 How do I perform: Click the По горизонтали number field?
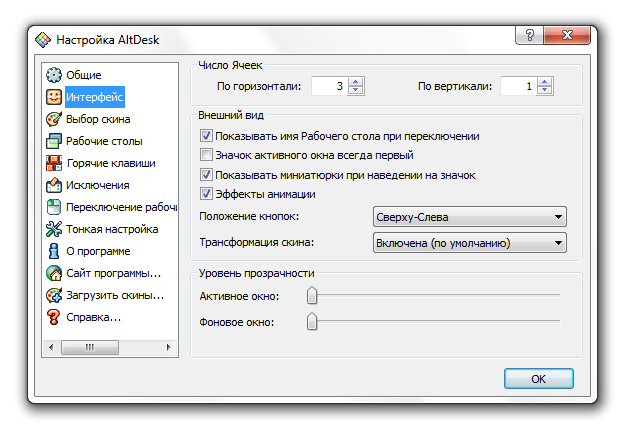330,86
